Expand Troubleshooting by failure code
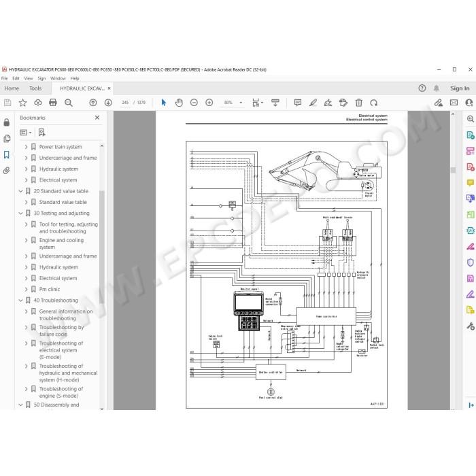 26,328
